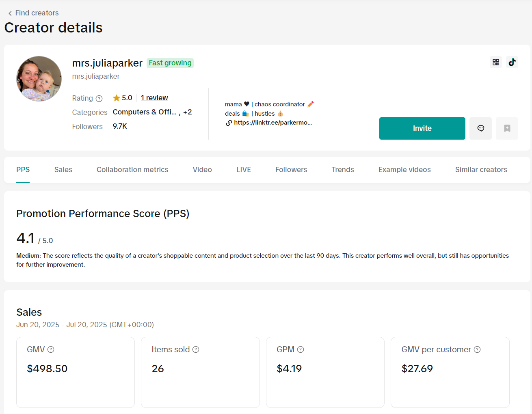The image size is (532, 414).
Task: Click GMV per customer info icon
Action: point(477,349)
